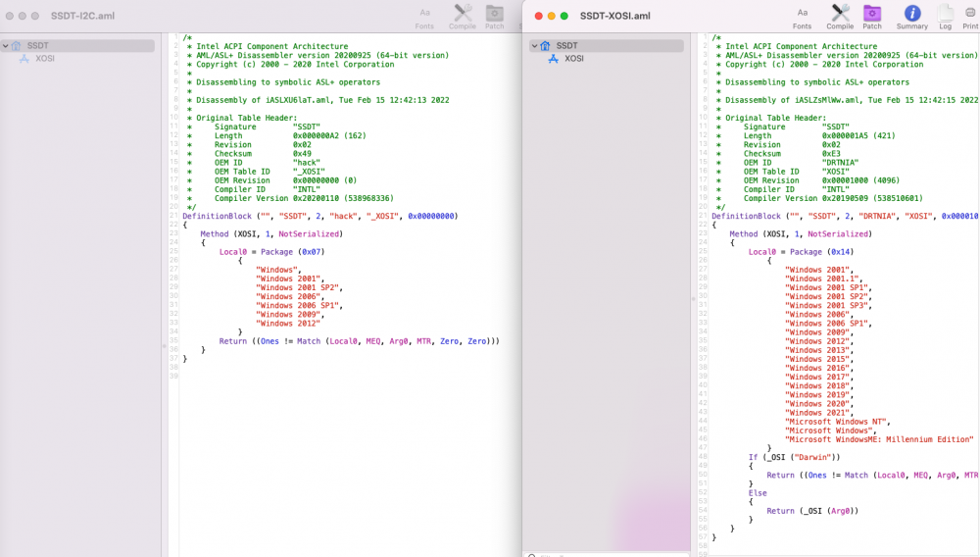Open the Patch tool in SSDT-XOSI.aml window

click(872, 18)
